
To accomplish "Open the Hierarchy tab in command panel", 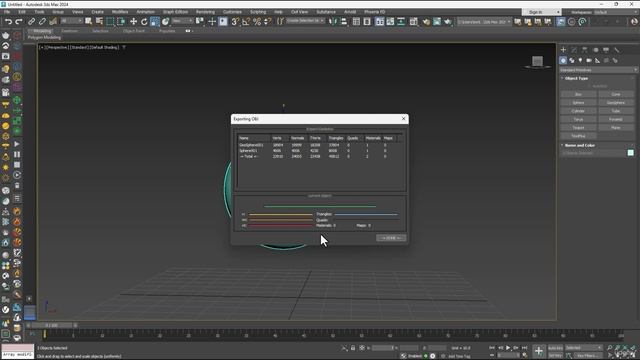I will (x=584, y=50).
